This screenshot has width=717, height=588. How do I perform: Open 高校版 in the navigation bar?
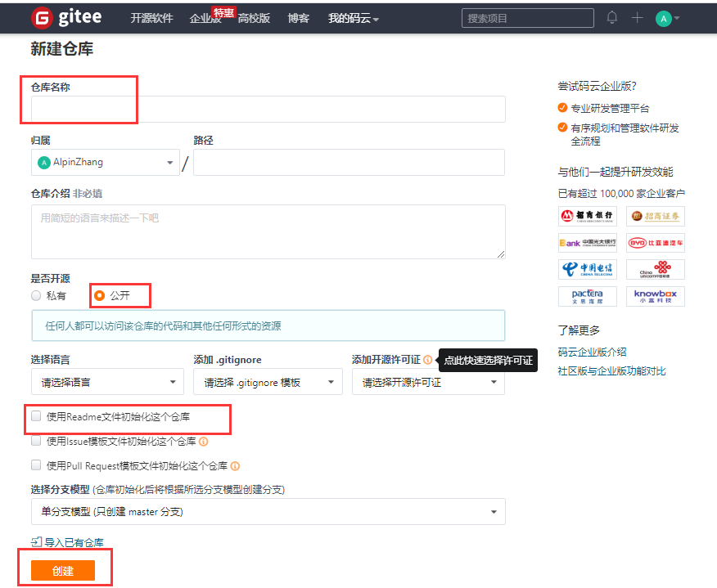tap(254, 18)
